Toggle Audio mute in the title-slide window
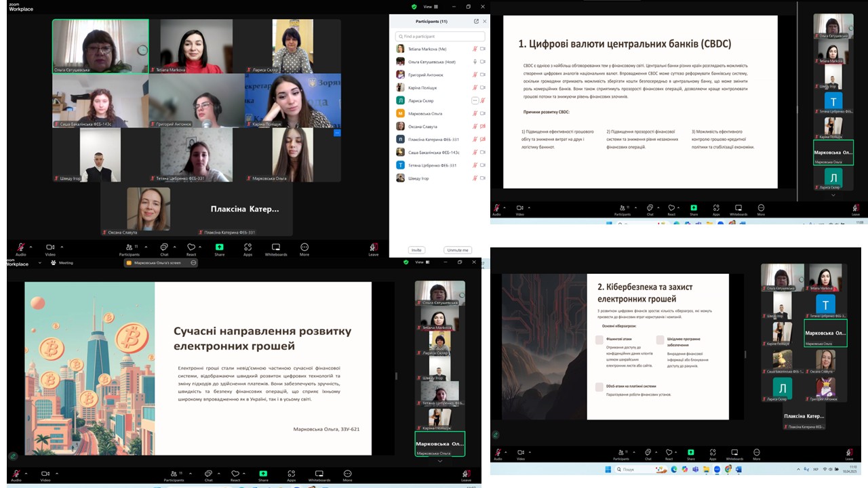 pos(16,475)
